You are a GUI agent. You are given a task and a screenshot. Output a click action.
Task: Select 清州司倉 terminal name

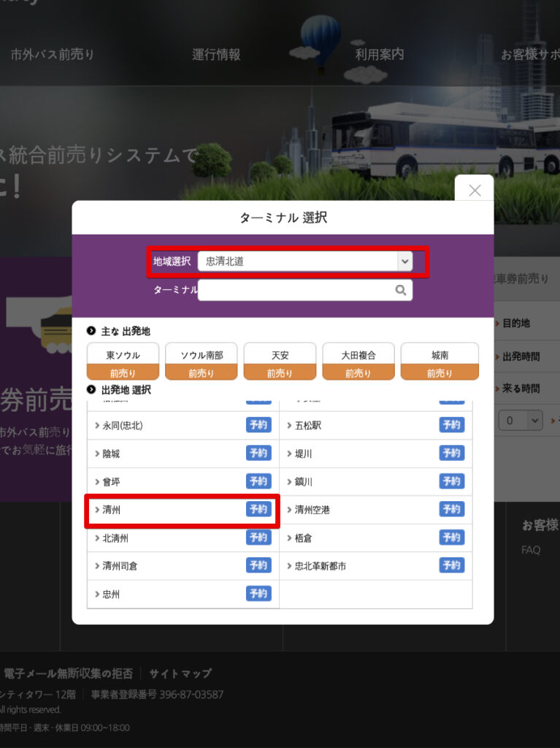[x=120, y=566]
